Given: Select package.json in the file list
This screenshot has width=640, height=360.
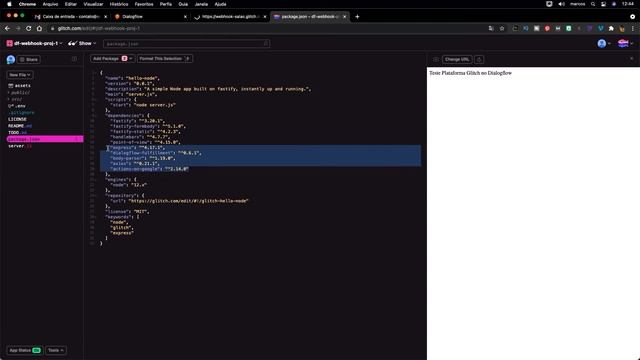Looking at the screenshot, I should click(45, 139).
